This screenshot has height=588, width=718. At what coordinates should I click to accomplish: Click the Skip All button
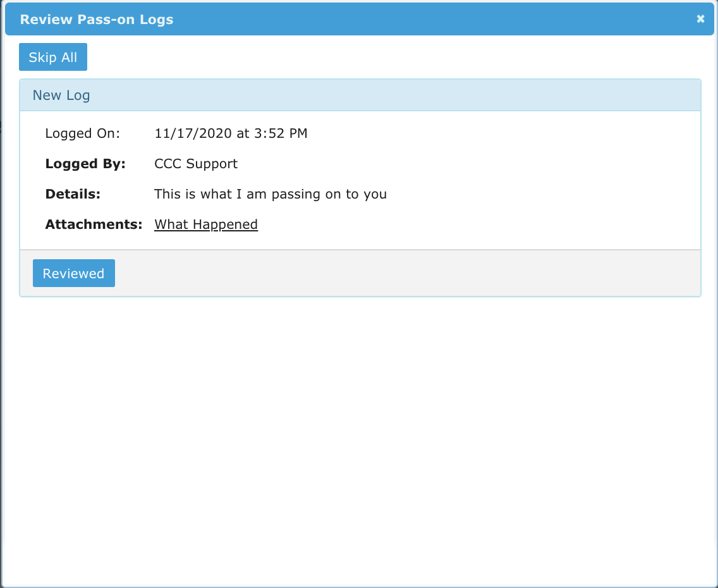53,58
